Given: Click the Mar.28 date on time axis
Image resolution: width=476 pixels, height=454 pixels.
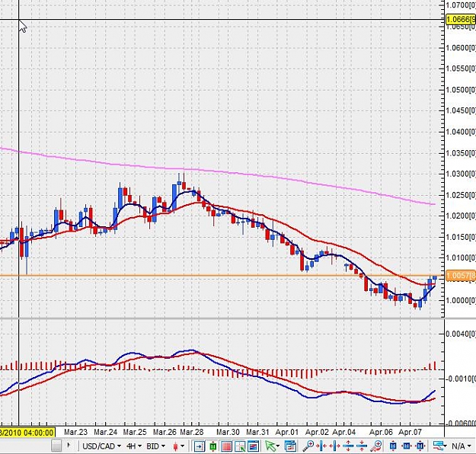Looking at the screenshot, I should pos(192,432).
